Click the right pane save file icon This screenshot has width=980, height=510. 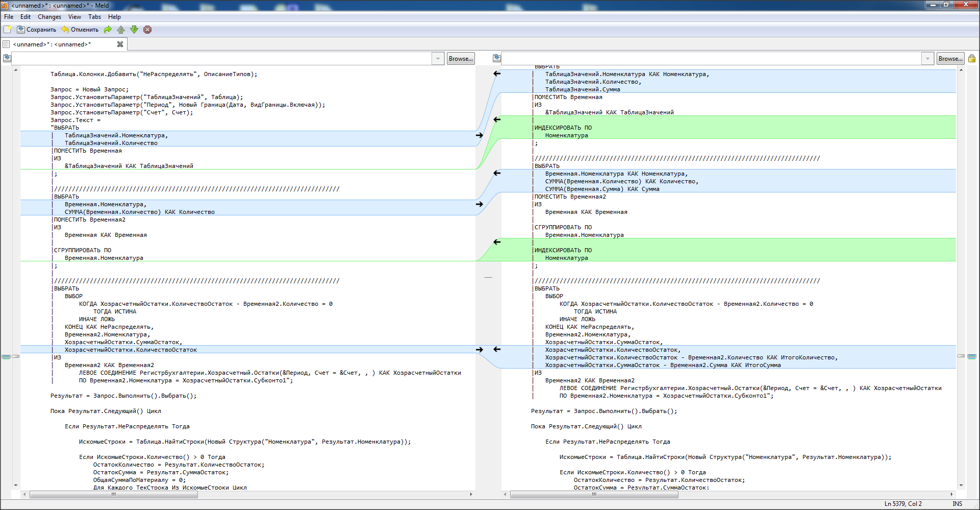tap(497, 59)
